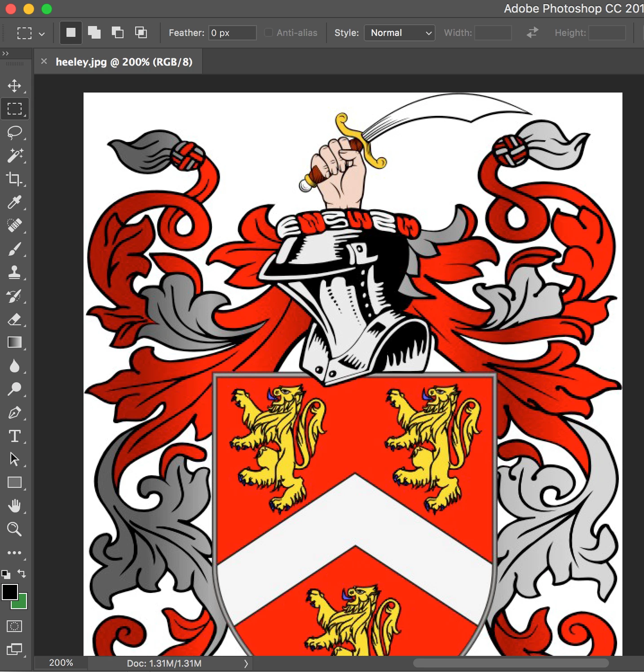Select the Rectangular Marquee tool in the toolbox
Screen dimensions: 644x672
tap(14, 109)
